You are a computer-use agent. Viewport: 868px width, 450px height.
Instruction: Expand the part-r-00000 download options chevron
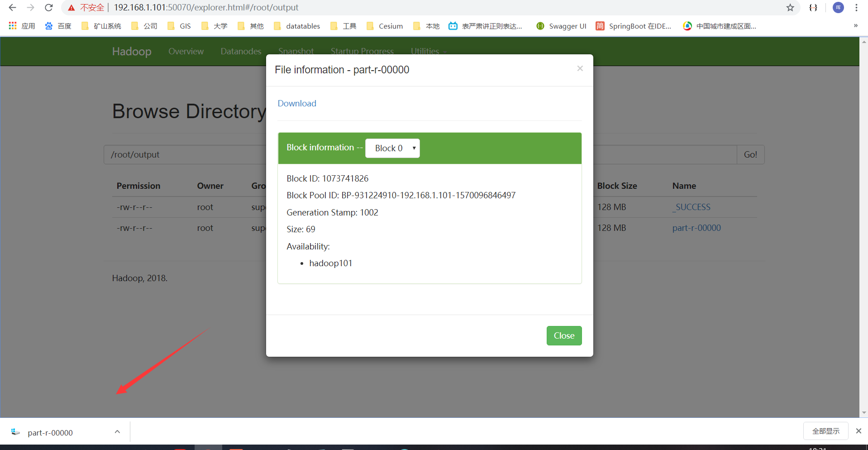117,431
